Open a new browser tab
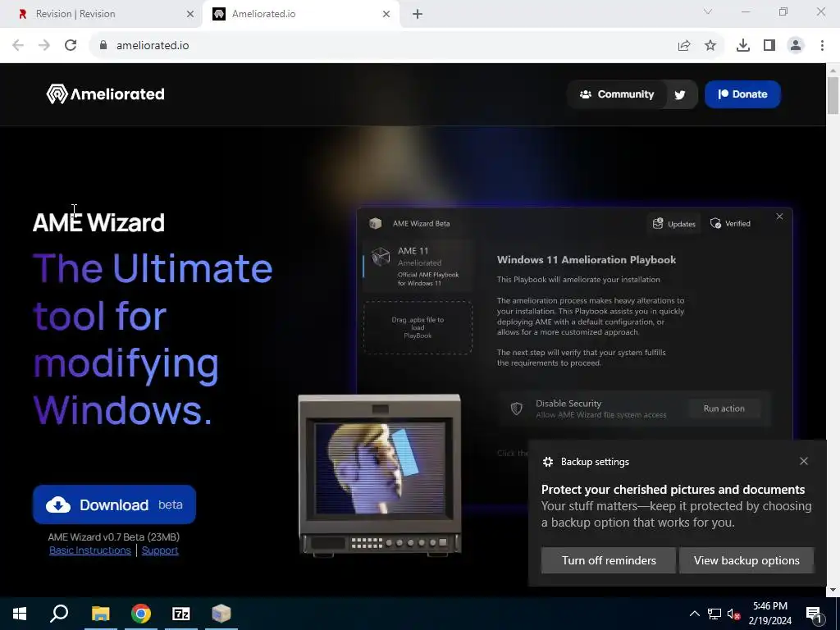840x630 pixels. click(418, 14)
